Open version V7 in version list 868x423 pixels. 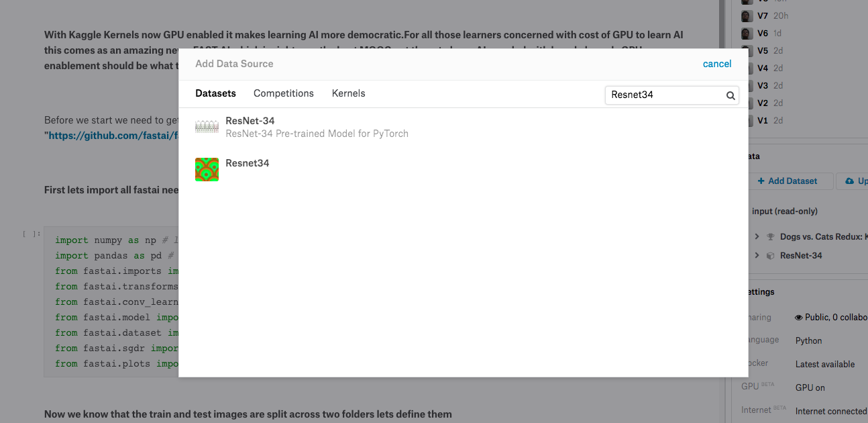pos(763,15)
